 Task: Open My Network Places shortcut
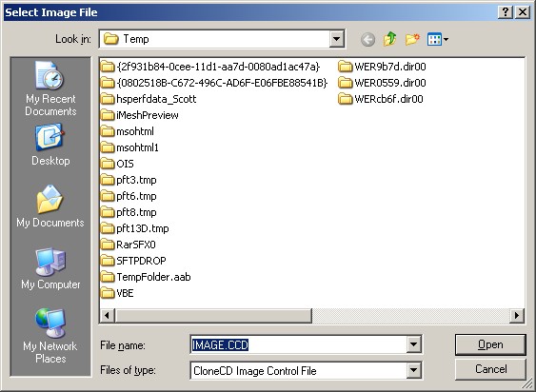tap(50, 336)
